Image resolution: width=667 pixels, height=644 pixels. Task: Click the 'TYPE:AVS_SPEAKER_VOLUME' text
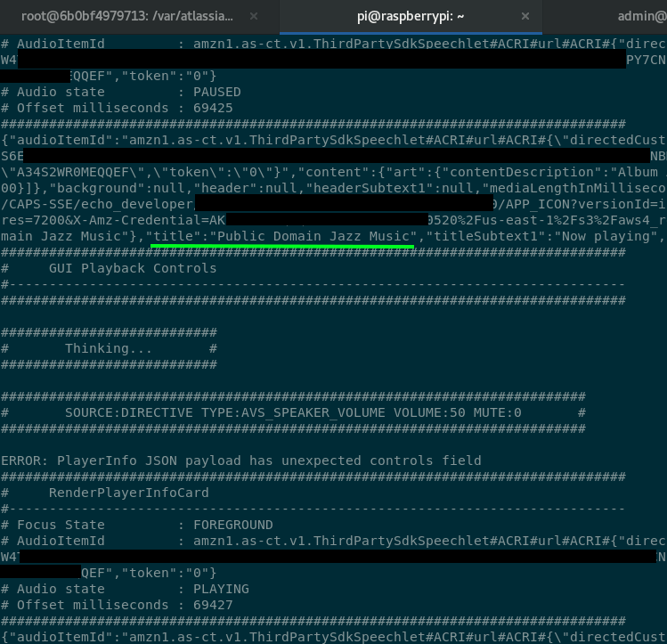pyautogui.click(x=293, y=412)
